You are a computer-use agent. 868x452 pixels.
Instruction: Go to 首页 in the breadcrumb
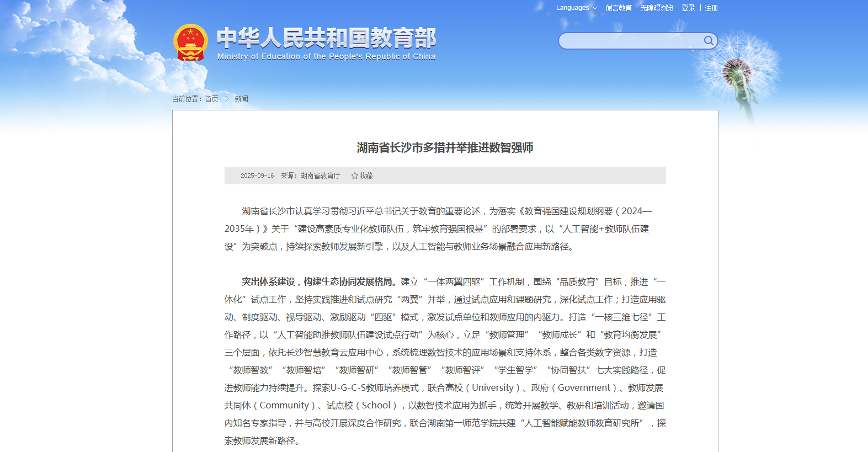pyautogui.click(x=211, y=99)
